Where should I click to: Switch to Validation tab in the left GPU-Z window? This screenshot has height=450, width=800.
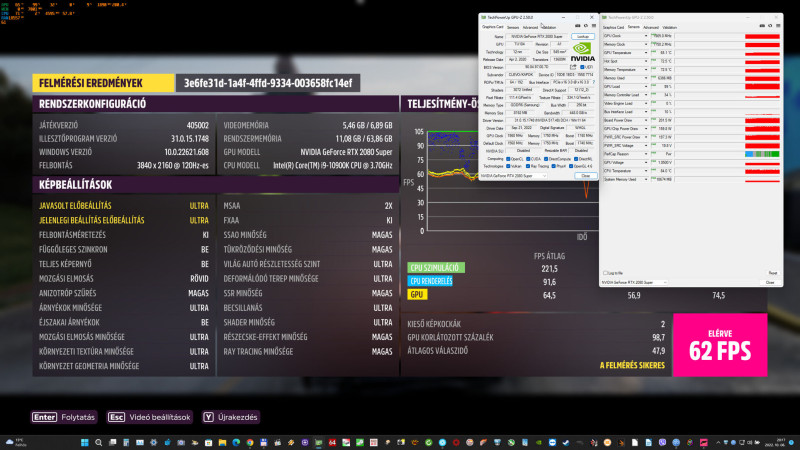[549, 27]
